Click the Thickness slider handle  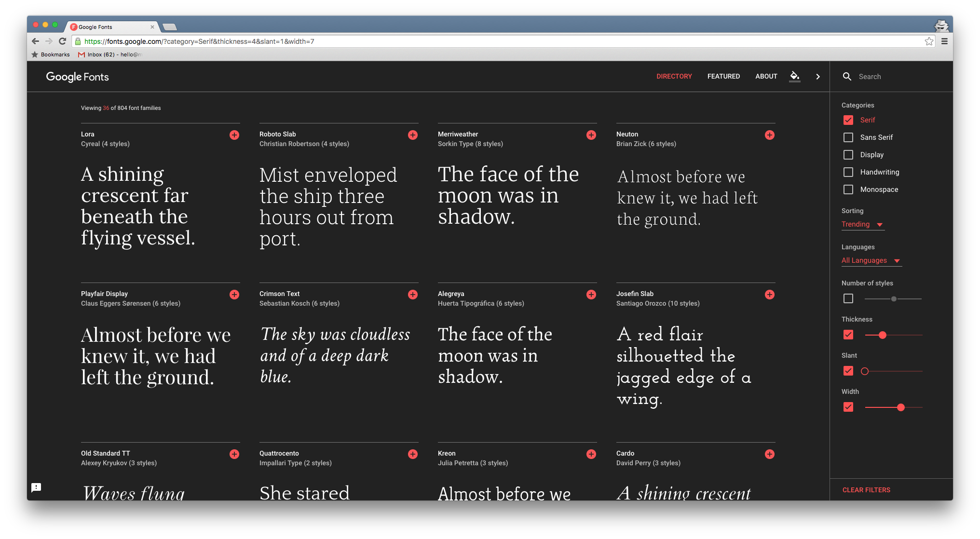[883, 335]
